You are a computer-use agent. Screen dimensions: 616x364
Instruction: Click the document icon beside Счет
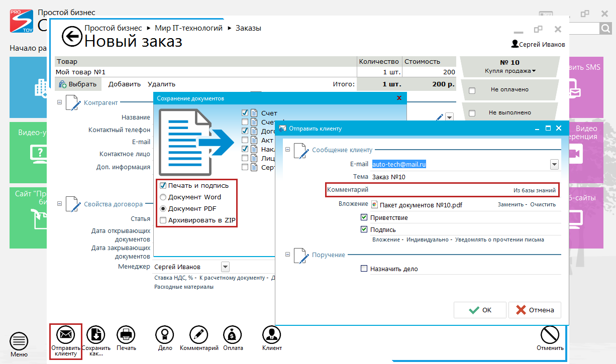tap(254, 113)
